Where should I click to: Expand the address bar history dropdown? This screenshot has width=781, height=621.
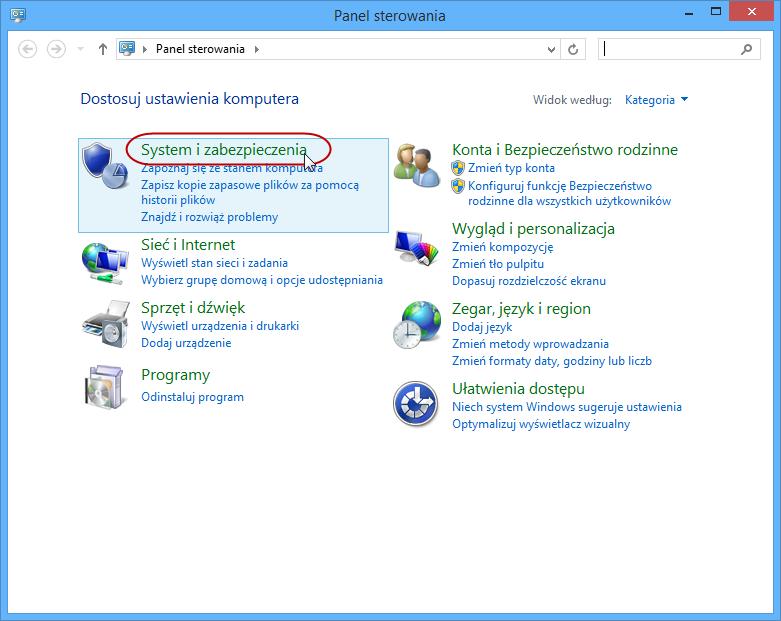(x=551, y=49)
